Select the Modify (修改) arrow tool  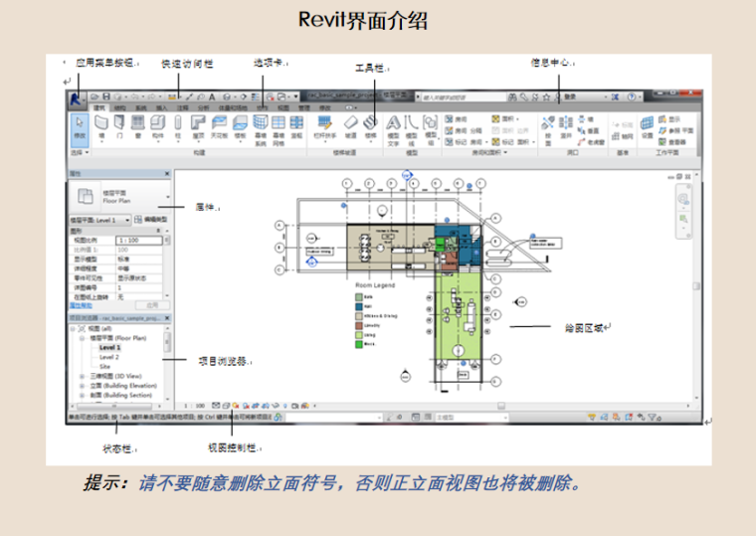coord(80,128)
